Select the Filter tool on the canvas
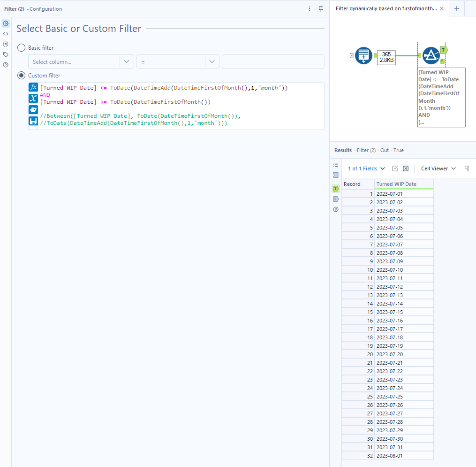 click(x=431, y=55)
